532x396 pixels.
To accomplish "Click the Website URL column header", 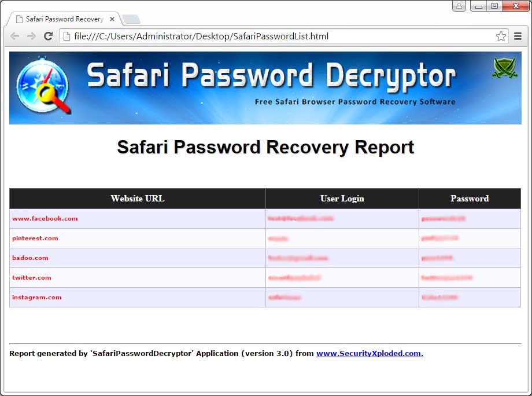I will (138, 199).
